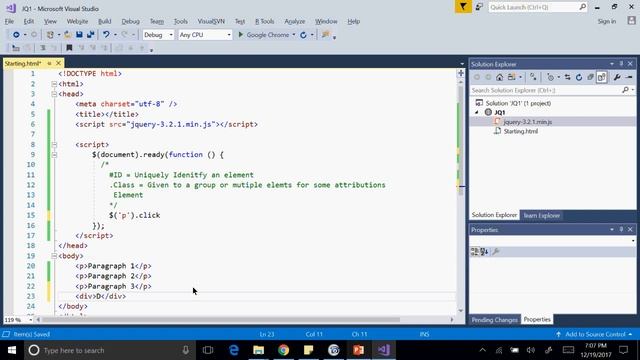This screenshot has height=360, width=640.
Task: Open the editor zoom level dropdown
Action: pos(30,320)
